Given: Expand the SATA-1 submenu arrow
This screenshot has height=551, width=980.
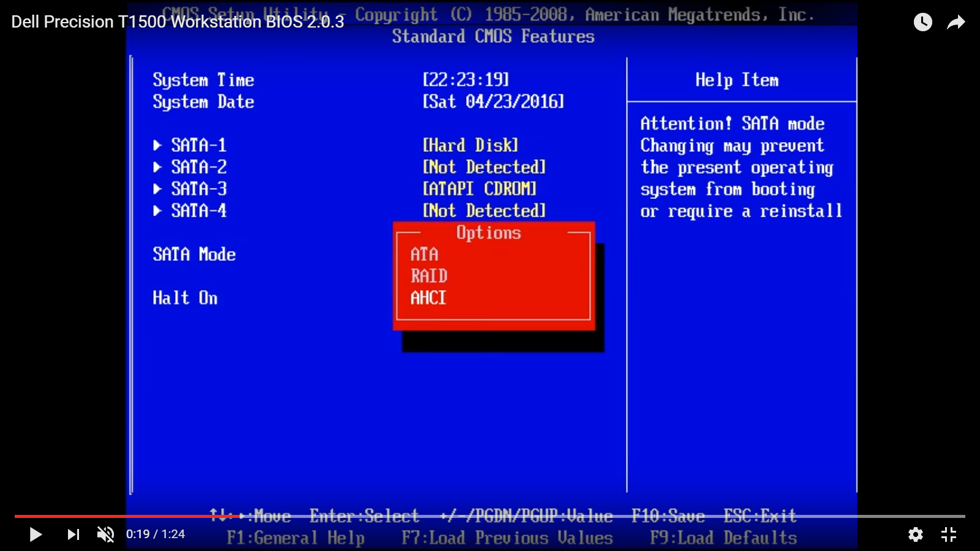Looking at the screenshot, I should tap(157, 145).
